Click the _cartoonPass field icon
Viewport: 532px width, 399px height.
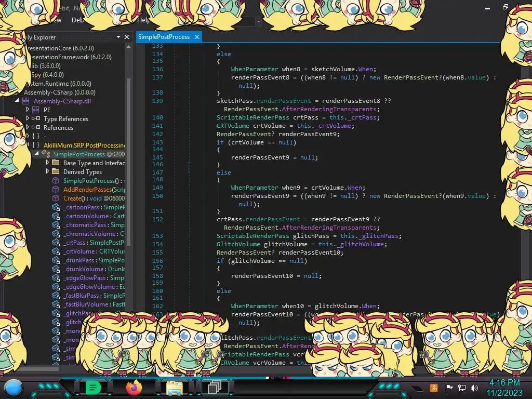56,207
